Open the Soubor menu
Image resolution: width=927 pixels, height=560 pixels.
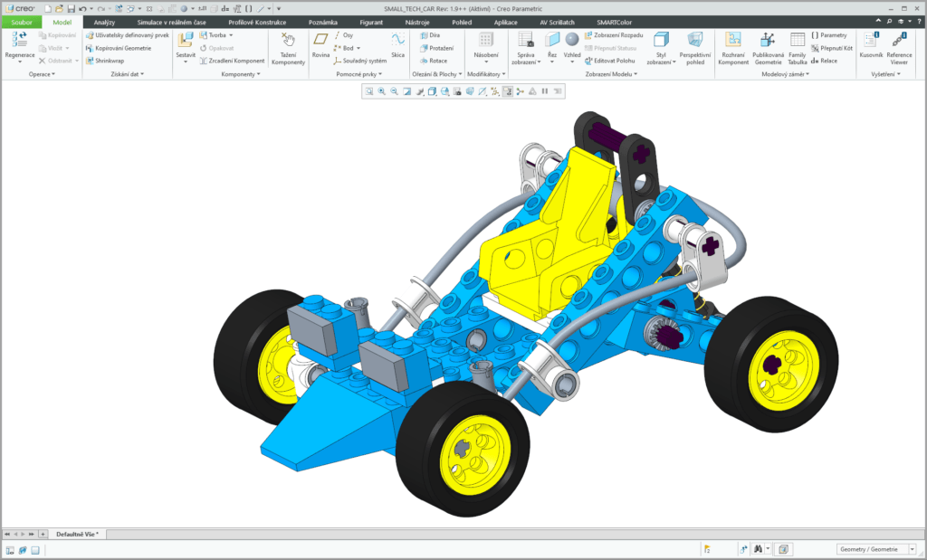20,22
